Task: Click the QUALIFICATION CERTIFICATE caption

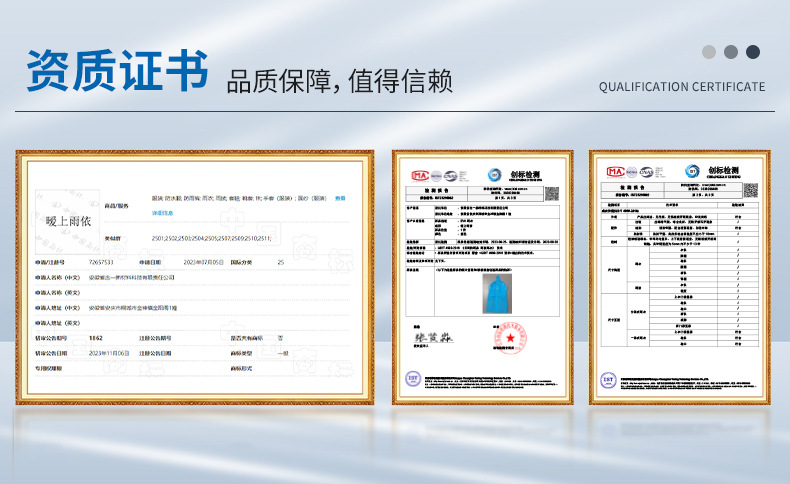Action: point(682,87)
